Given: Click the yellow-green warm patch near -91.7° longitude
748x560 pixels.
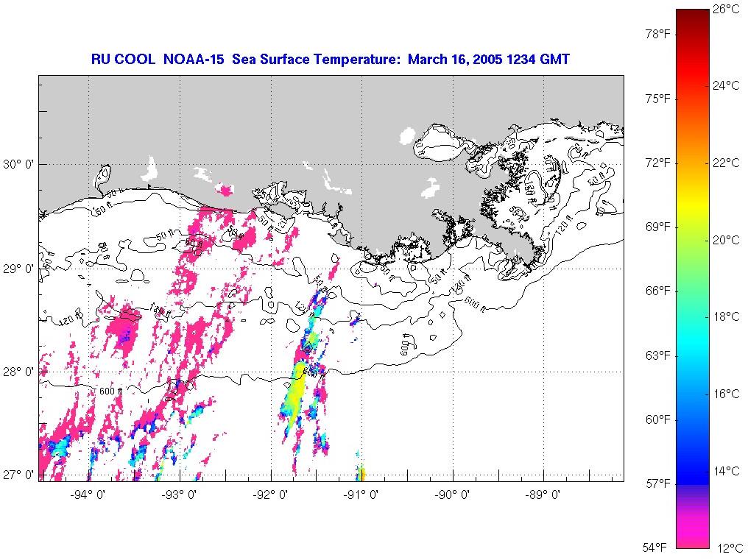Looking at the screenshot, I should point(296,394).
